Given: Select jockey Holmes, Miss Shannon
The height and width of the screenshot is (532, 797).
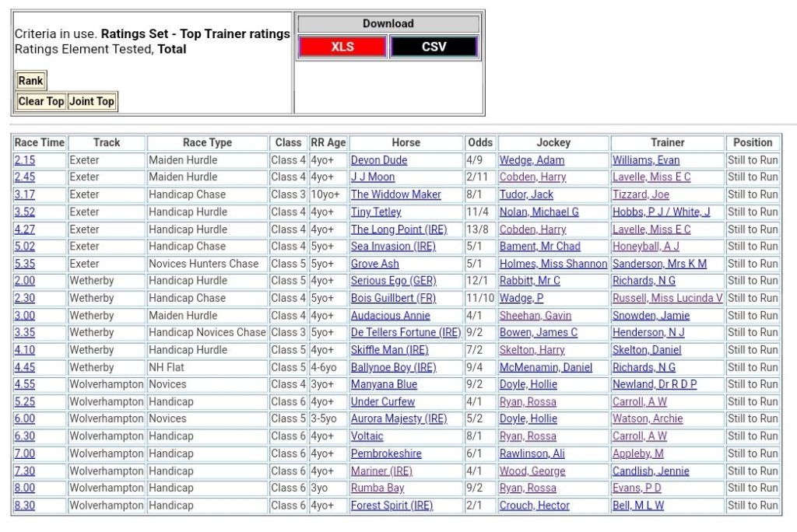Looking at the screenshot, I should click(x=553, y=264).
